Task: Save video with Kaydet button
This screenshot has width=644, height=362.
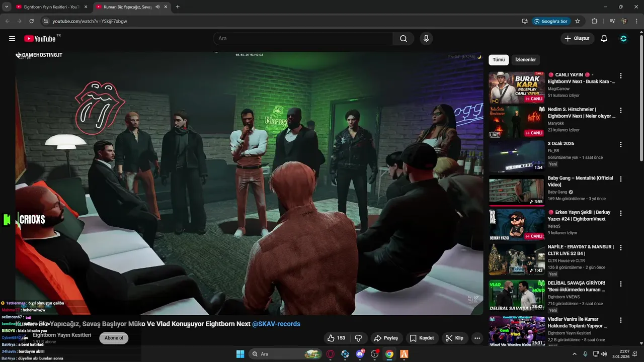Action: point(422,338)
